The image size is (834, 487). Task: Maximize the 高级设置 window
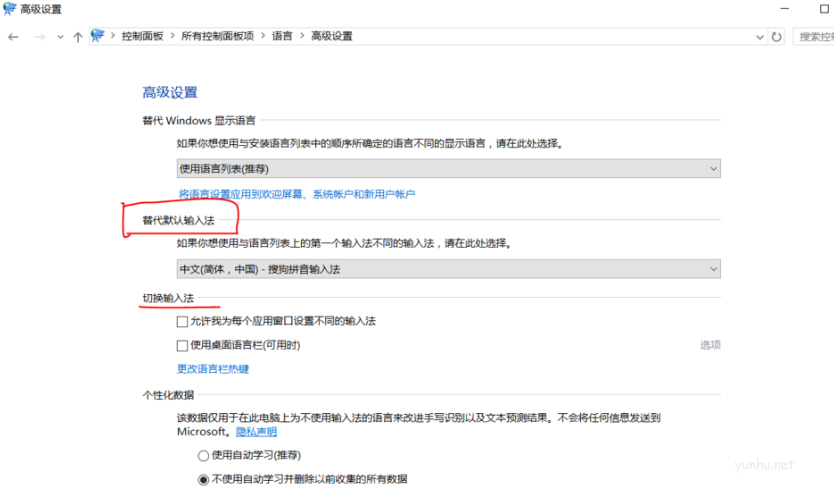(824, 9)
